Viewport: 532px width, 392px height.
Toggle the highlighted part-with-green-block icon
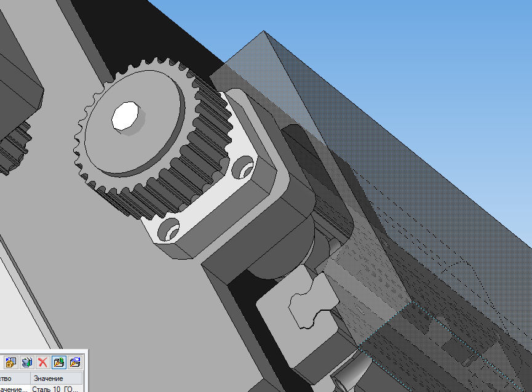pyautogui.click(x=58, y=362)
